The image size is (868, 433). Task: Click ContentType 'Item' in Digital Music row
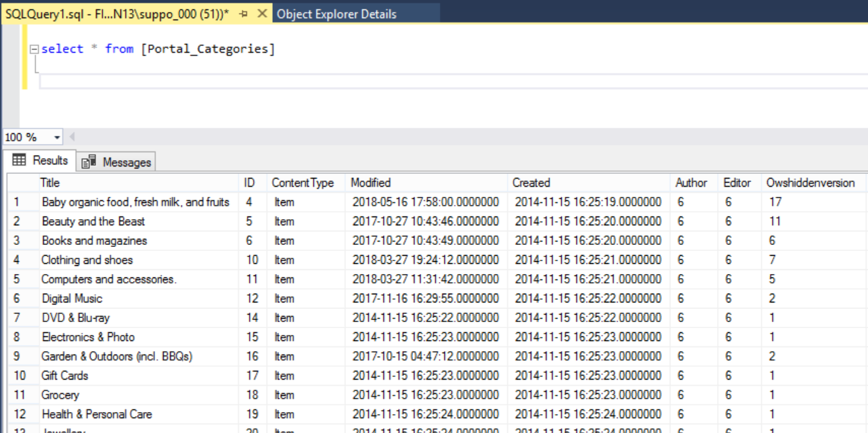[307, 298]
